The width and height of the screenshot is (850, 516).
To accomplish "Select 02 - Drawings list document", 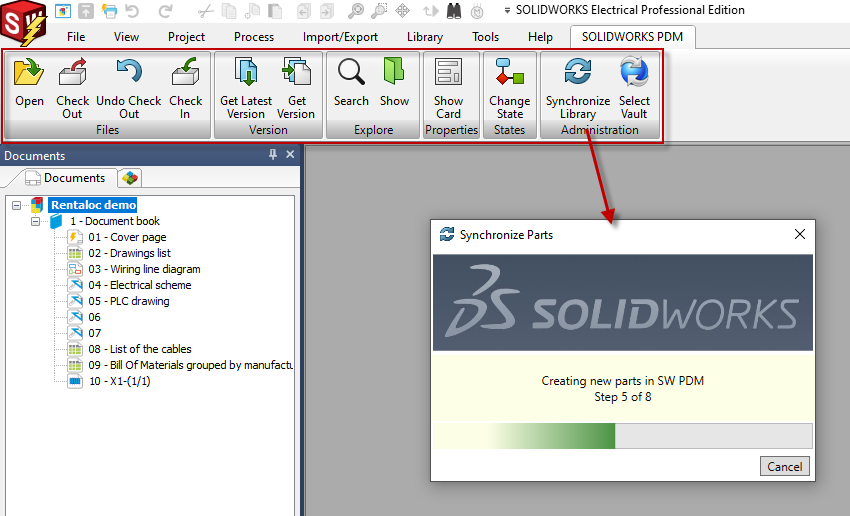I will pyautogui.click(x=130, y=253).
